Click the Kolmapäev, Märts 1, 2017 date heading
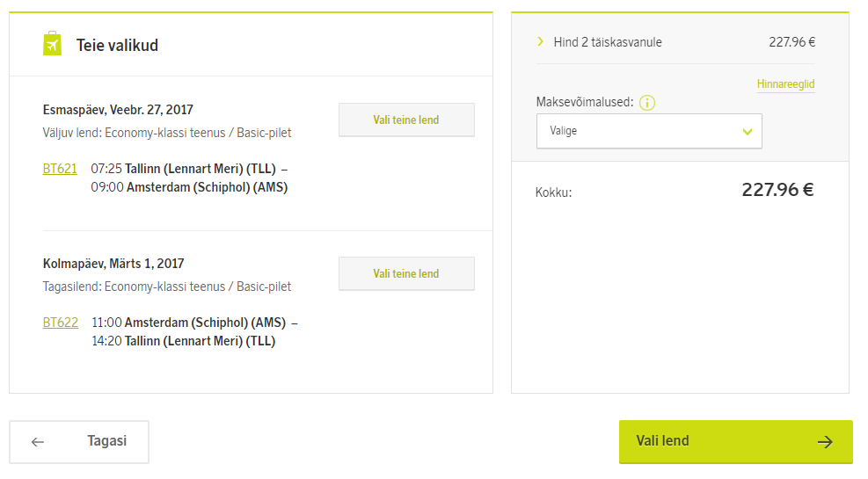Screen dimensions: 868x479 (x=113, y=264)
